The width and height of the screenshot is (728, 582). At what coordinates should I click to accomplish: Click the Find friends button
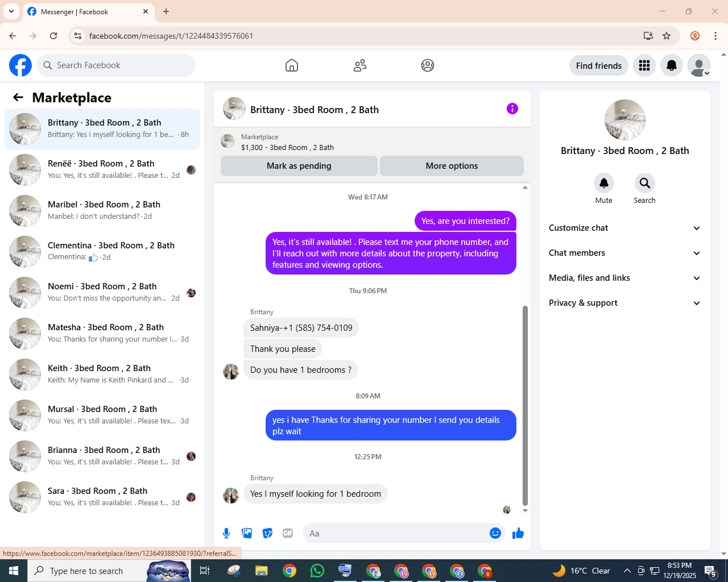pos(599,66)
